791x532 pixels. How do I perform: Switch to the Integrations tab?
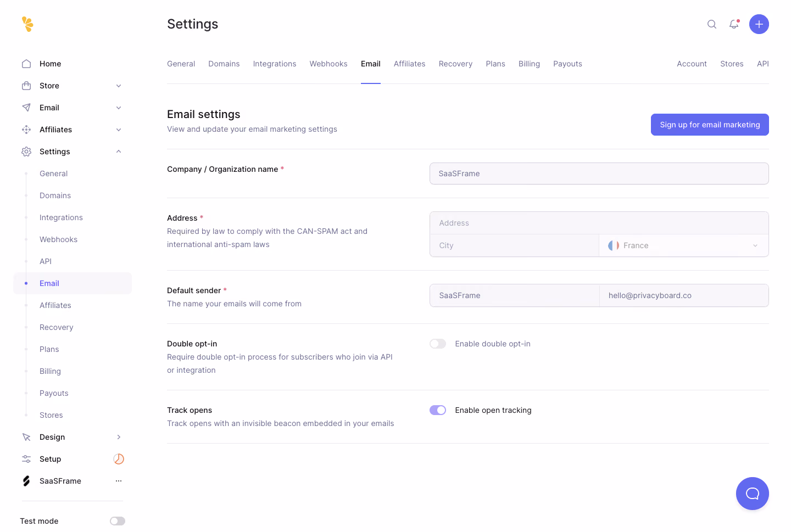275,64
